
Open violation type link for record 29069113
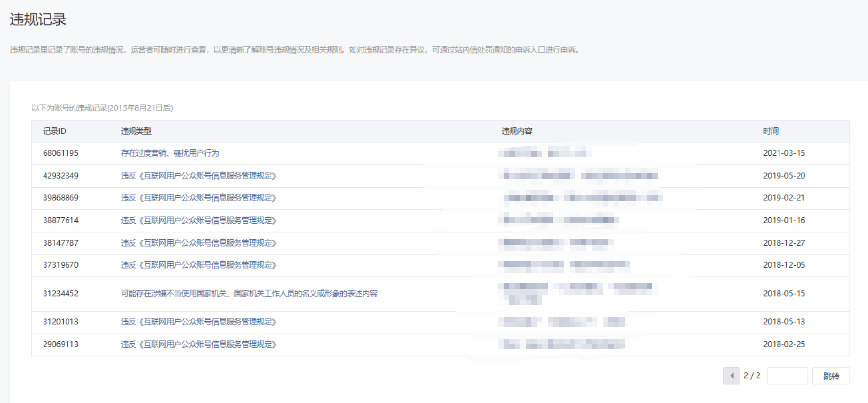[199, 344]
